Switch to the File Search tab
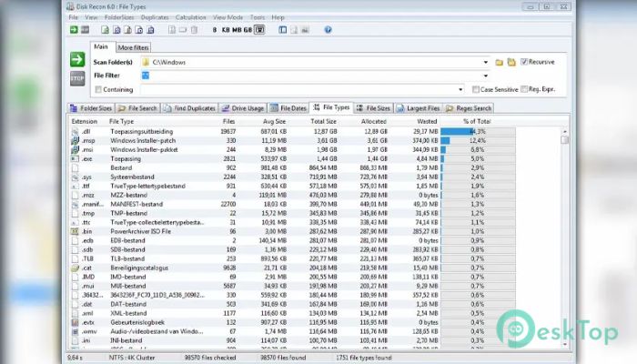Viewport: 637px width, 364px height. tap(137, 108)
